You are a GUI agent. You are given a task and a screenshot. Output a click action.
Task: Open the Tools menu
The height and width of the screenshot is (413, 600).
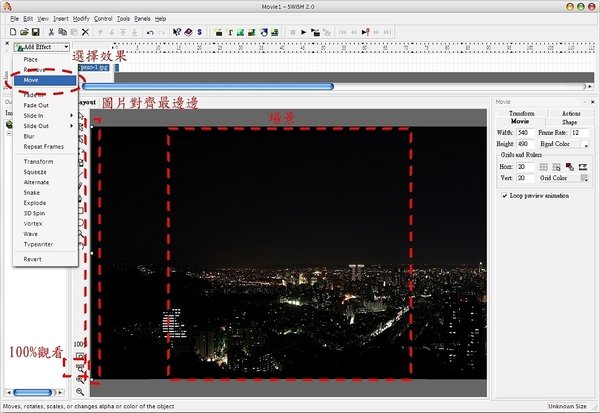[x=123, y=18]
